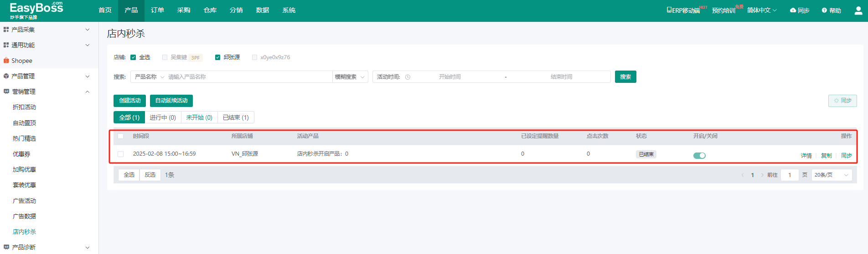Click 同步 link in the row actions
The width and height of the screenshot is (868, 254).
[x=847, y=156]
